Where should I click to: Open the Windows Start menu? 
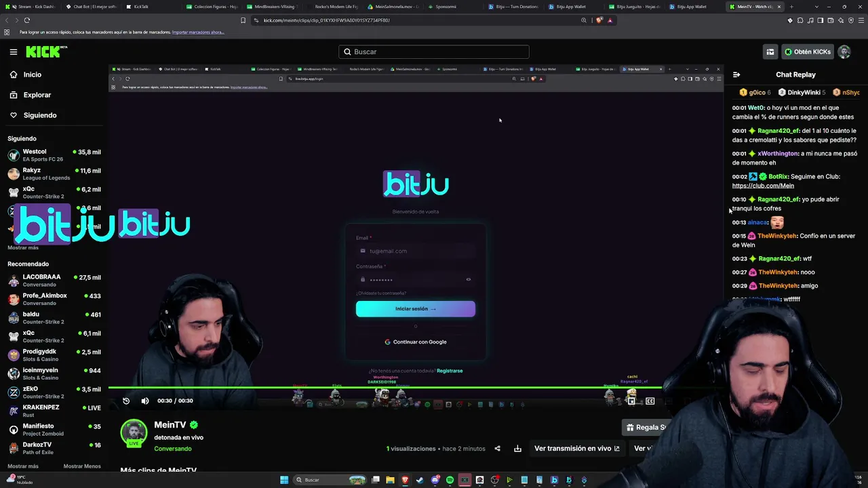[284, 480]
